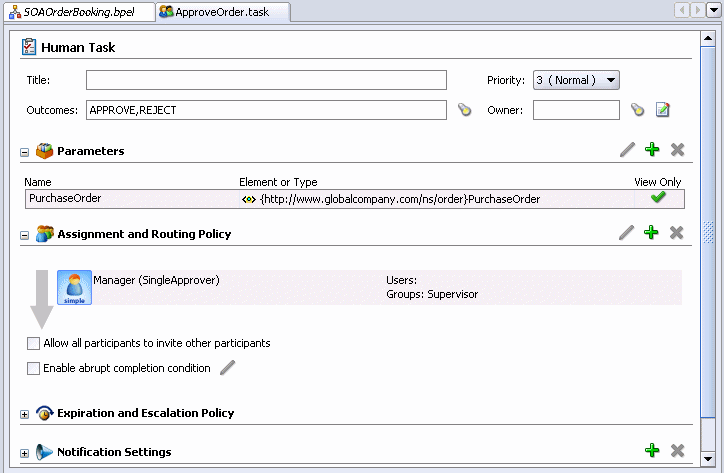The image size is (724, 473).
Task: Click the Manager (SingleApprover) label
Action: [157, 280]
